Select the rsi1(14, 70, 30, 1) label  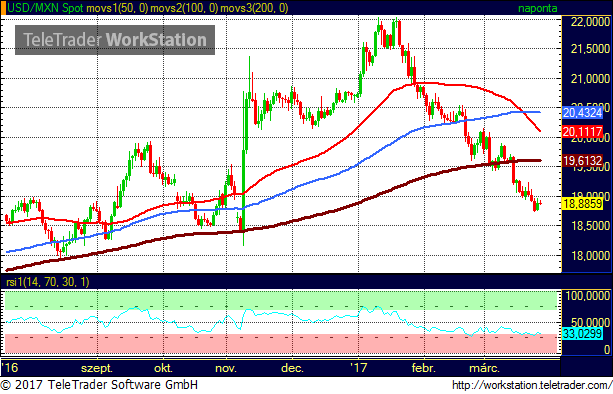pos(48,282)
